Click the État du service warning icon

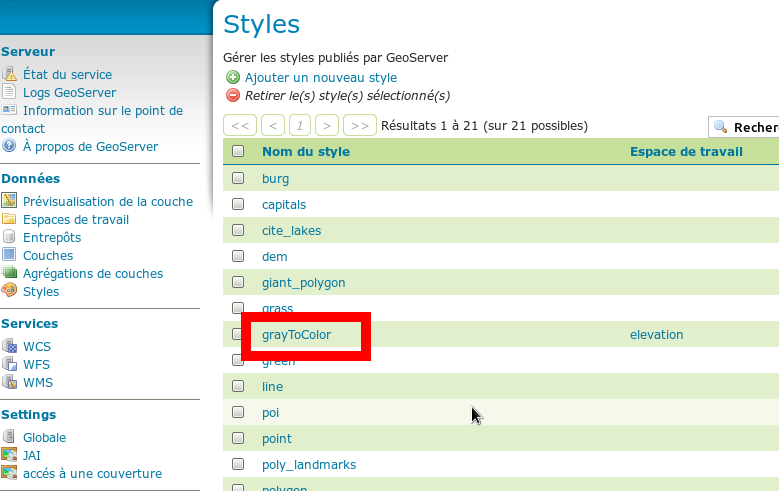[9, 74]
